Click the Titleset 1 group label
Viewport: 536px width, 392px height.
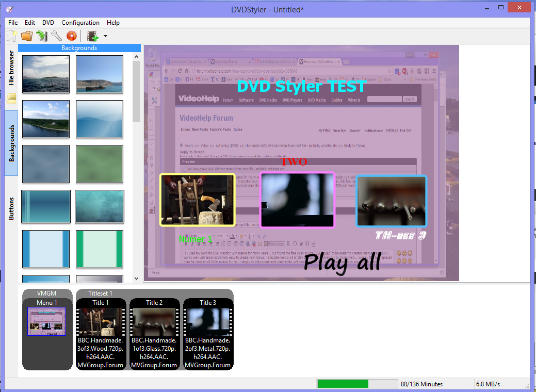(x=100, y=293)
